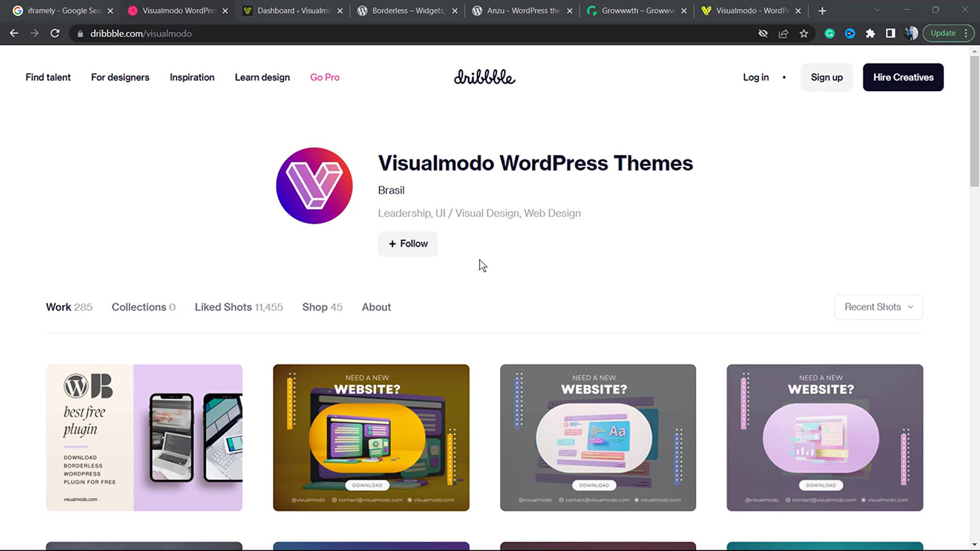Select the About profile tab
980x551 pixels.
pos(376,307)
